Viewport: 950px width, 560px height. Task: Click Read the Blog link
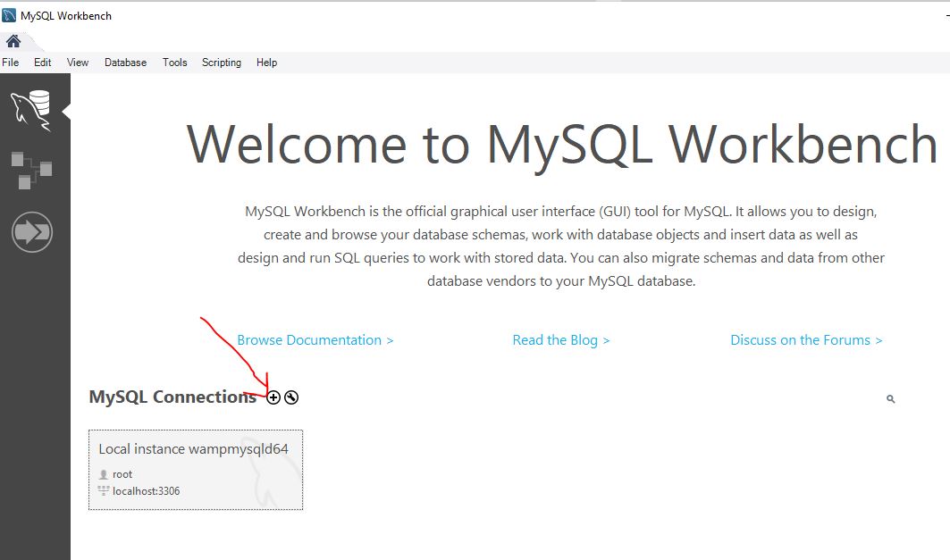(x=561, y=340)
